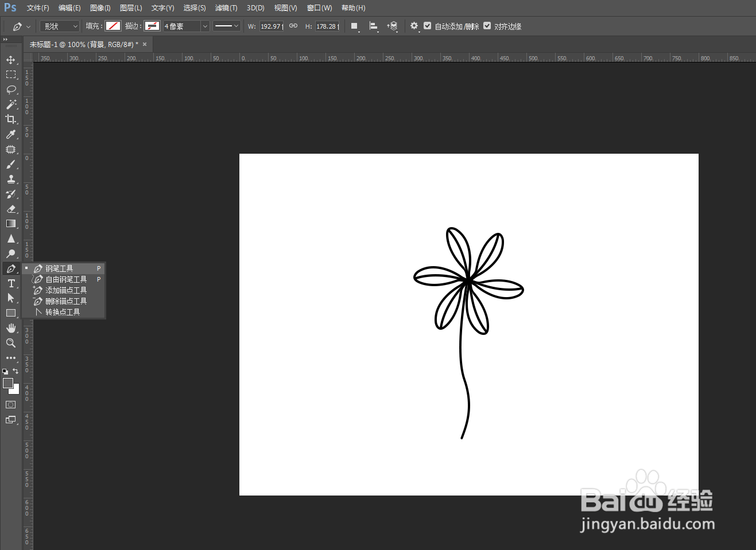756x550 pixels.
Task: Select the Gradient tool
Action: [x=11, y=224]
